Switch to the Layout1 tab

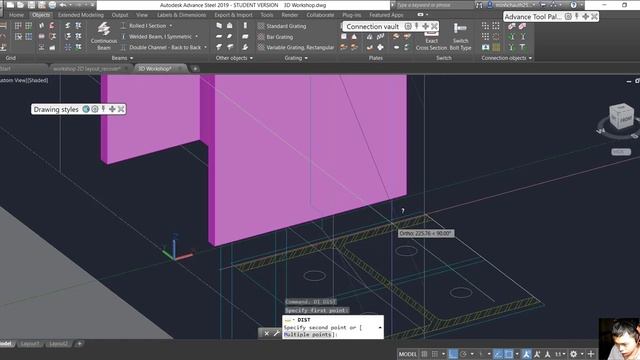(x=30, y=344)
